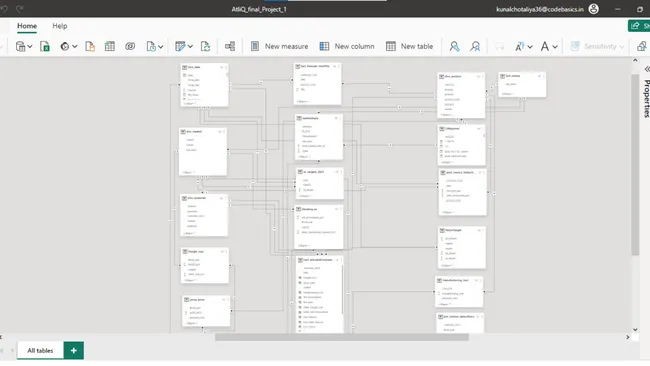Screen dimensions: 650x366
Task: Collapse the marketshare table card
Action: (x=304, y=157)
